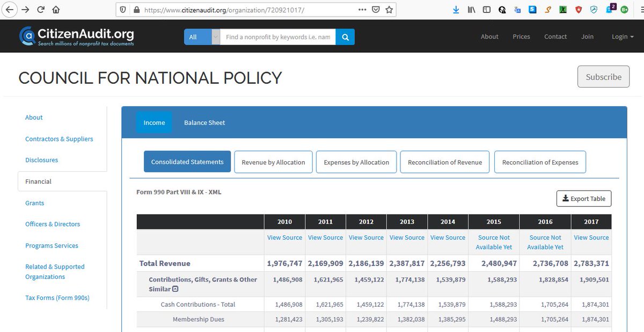
Task: Open Grants section
Action: coord(34,203)
